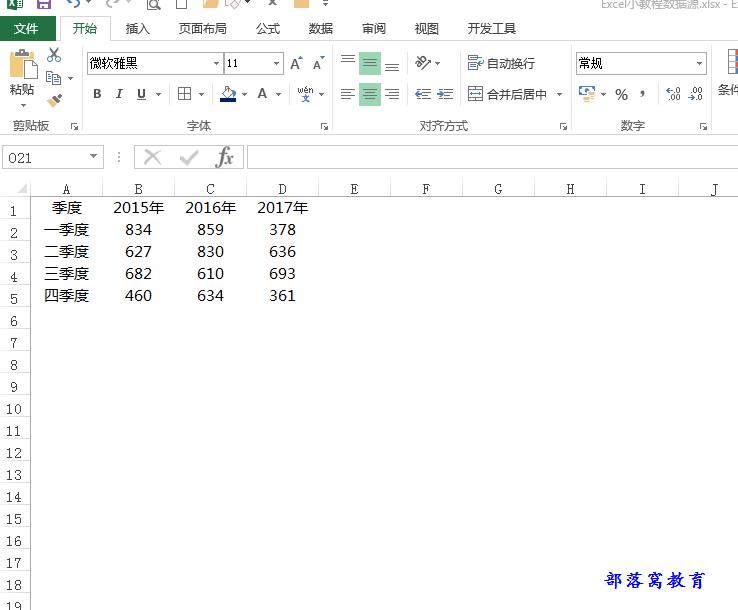
Task: Open font dialog launcher
Action: point(324,127)
